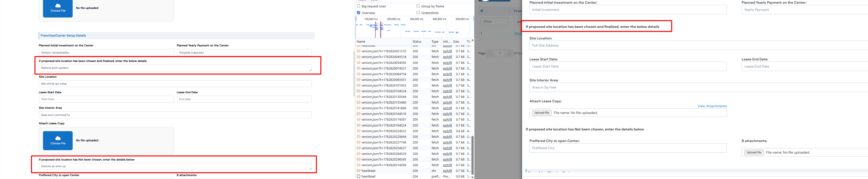The image size is (868, 179).
Task: Uncheck the Overview checkbox
Action: click(x=359, y=13)
